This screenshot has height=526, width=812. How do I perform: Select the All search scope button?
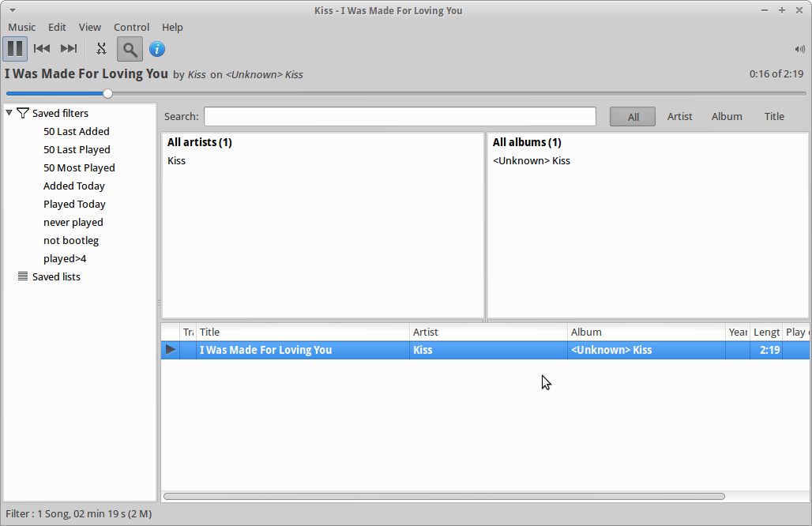pos(633,116)
